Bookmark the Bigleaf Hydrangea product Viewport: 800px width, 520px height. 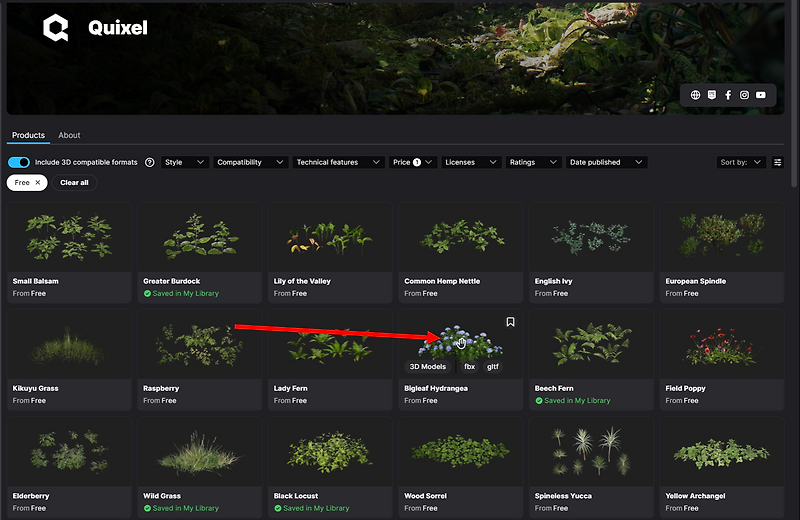click(510, 322)
